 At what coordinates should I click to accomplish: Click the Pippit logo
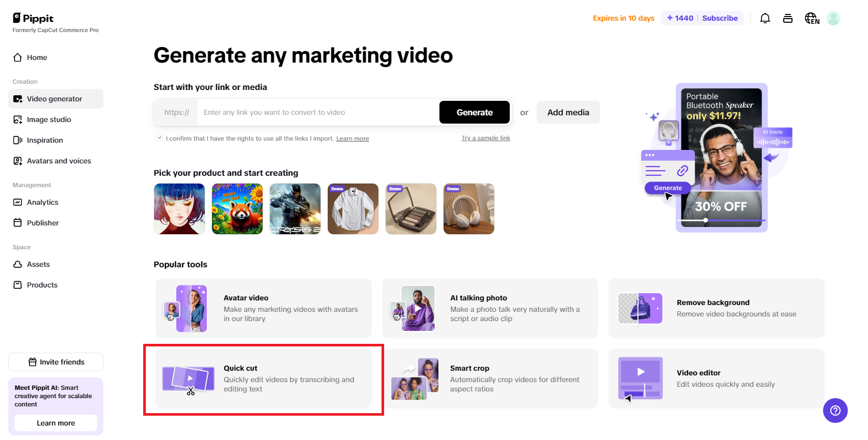coord(33,18)
